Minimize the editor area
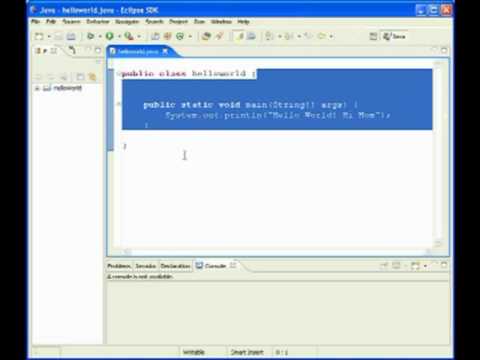The height and width of the screenshot is (360, 480). (434, 50)
